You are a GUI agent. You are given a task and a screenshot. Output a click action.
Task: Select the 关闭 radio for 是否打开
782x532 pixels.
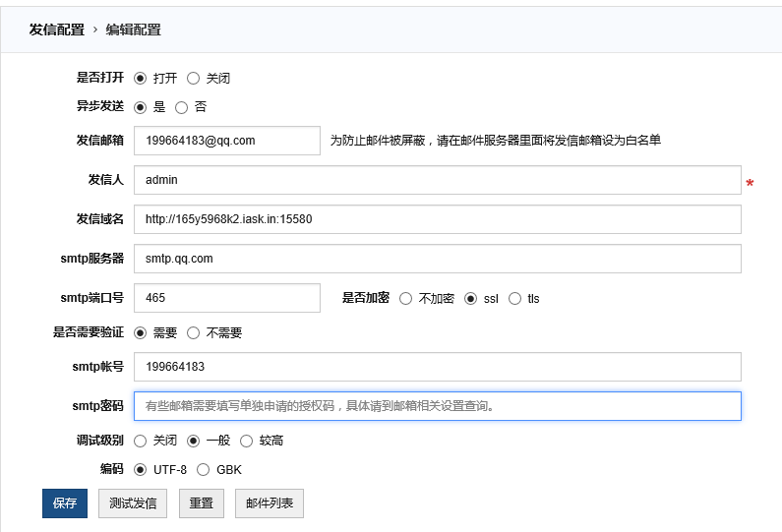[193, 78]
